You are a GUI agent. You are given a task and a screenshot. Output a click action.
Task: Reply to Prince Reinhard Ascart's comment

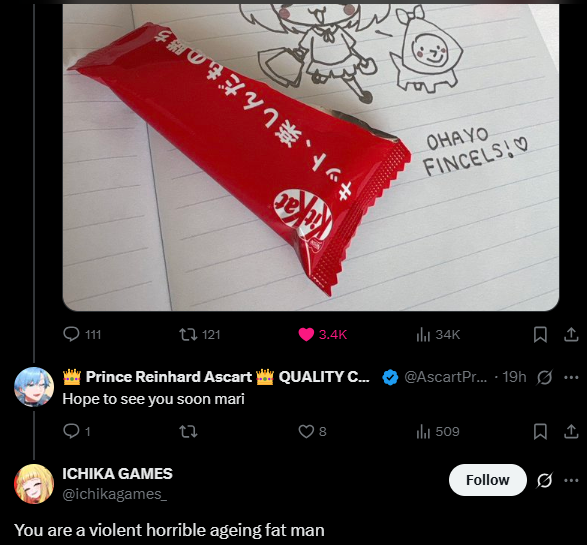(x=76, y=431)
